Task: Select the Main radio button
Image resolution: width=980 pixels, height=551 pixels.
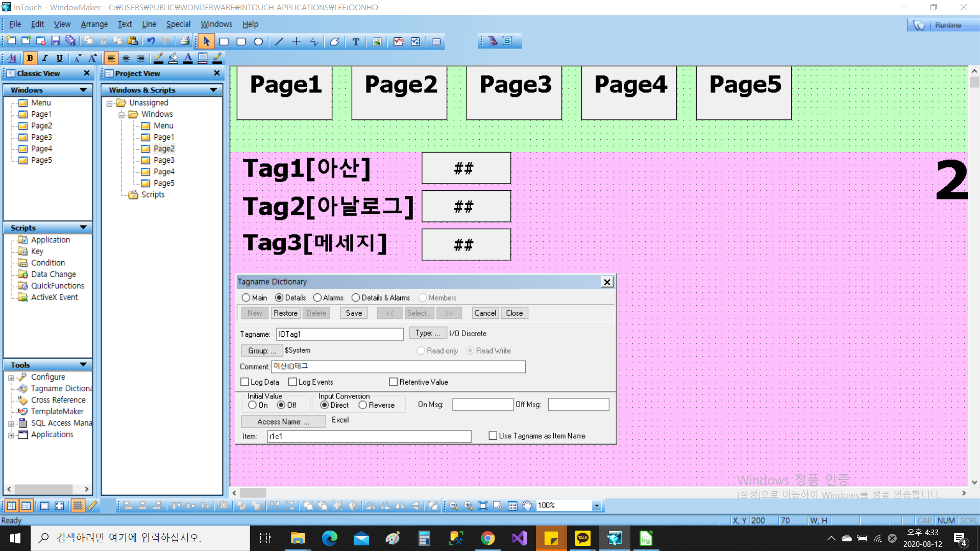Action: (x=246, y=297)
